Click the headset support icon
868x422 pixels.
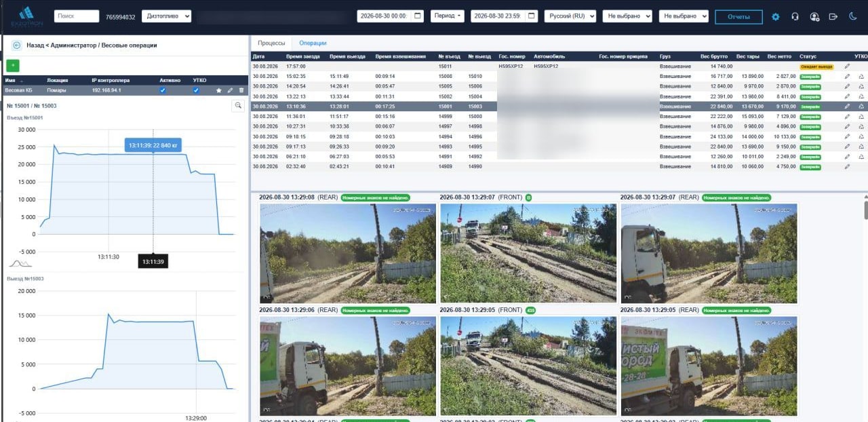(x=795, y=16)
